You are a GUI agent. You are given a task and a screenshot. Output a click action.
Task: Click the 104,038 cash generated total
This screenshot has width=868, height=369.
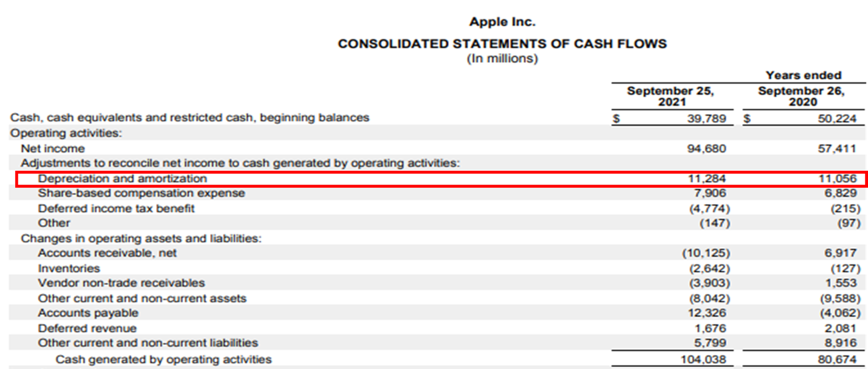(x=703, y=359)
